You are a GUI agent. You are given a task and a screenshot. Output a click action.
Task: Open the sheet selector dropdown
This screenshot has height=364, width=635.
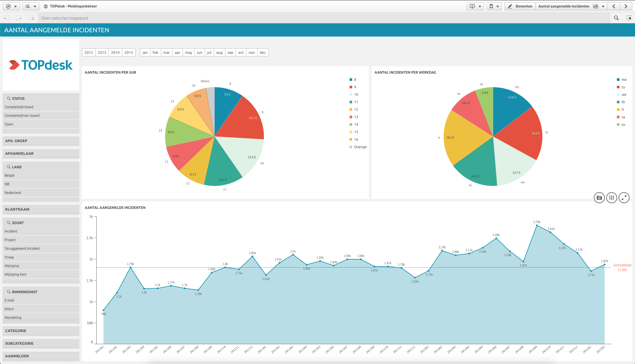(571, 6)
